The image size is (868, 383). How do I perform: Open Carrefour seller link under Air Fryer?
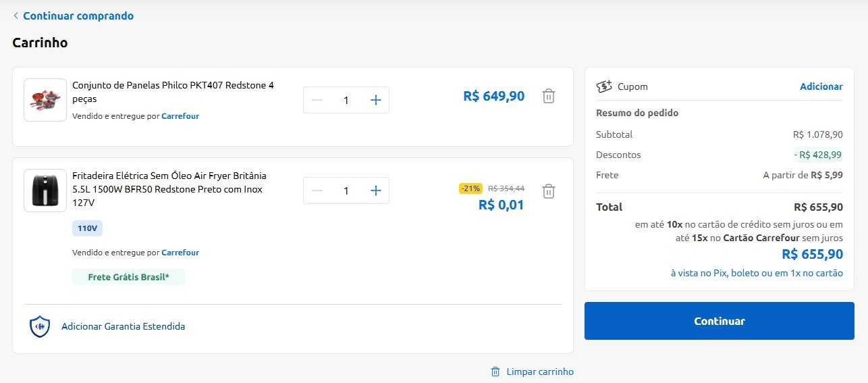180,253
